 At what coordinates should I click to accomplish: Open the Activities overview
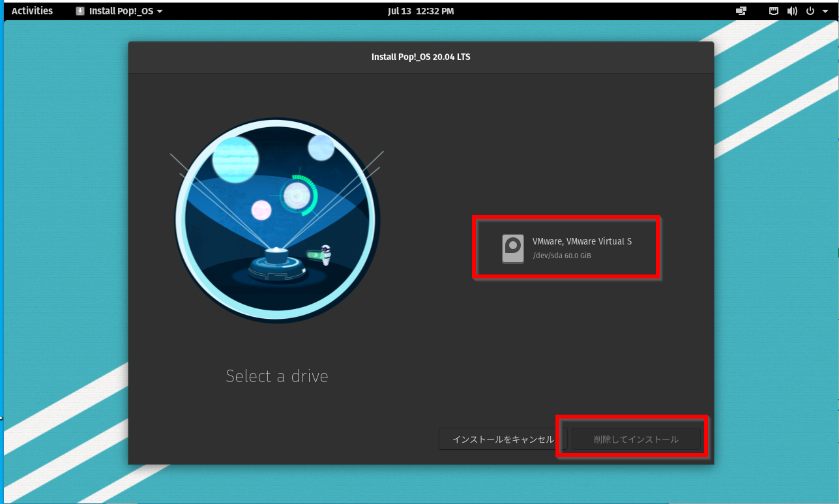pyautogui.click(x=32, y=11)
